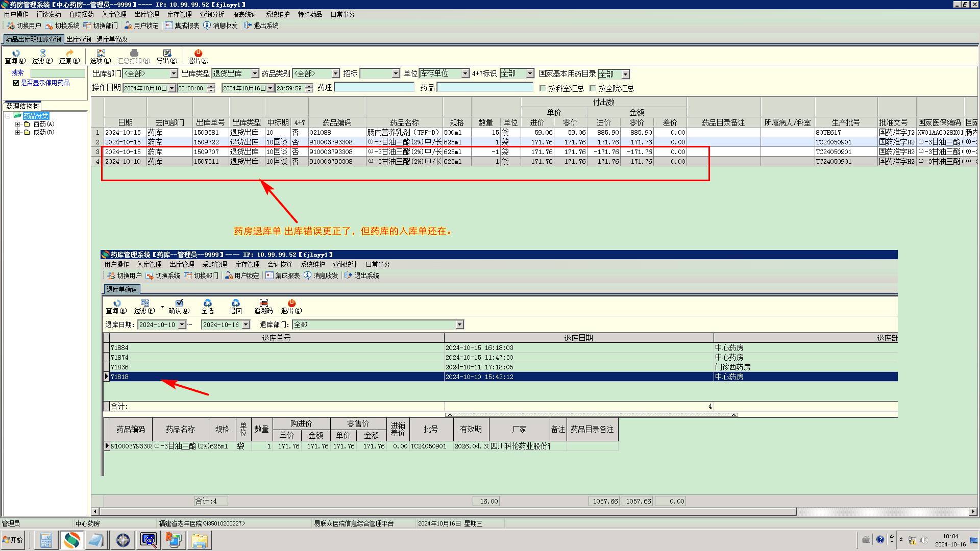
Task: Click the red 退出 exit icon
Action: pos(198,56)
